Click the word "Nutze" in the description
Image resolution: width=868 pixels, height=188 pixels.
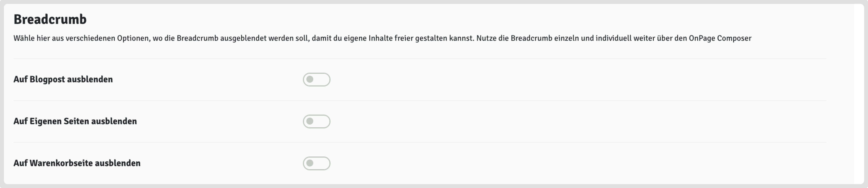point(486,38)
